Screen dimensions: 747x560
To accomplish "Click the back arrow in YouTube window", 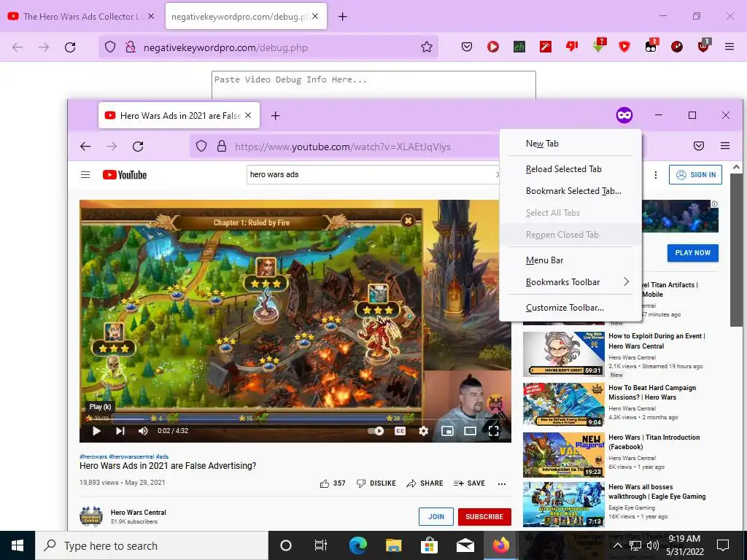I will pos(85,146).
